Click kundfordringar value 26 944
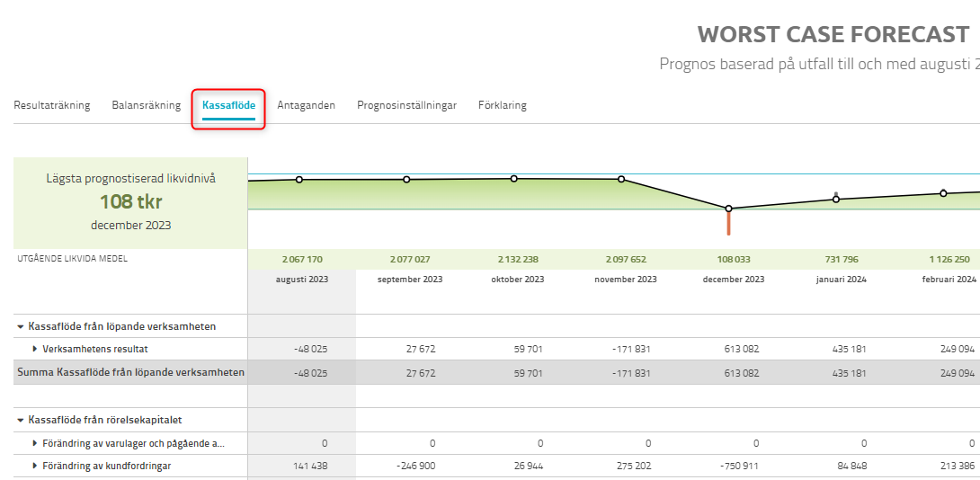Image resolution: width=980 pixels, height=480 pixels. pyautogui.click(x=528, y=466)
